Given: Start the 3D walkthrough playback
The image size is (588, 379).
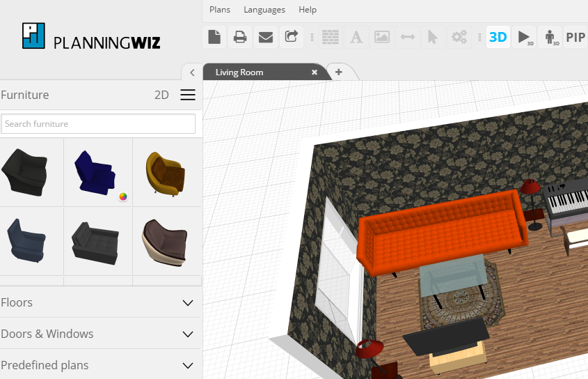Looking at the screenshot, I should (524, 37).
